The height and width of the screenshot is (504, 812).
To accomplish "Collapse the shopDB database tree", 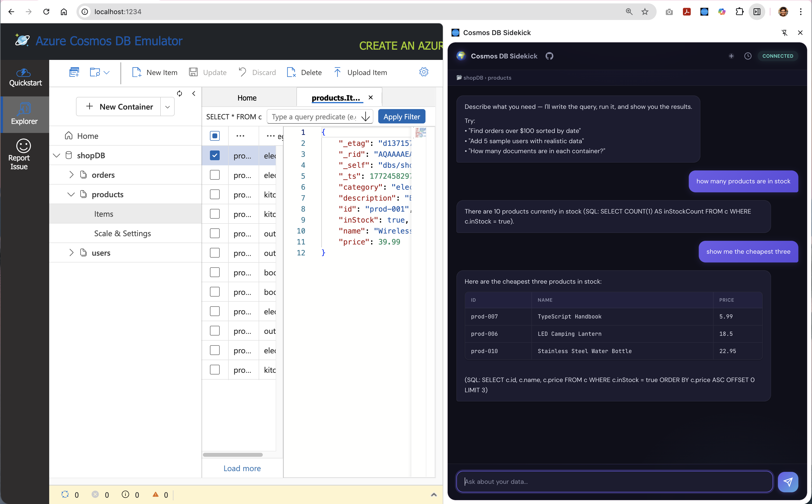I will tap(56, 155).
